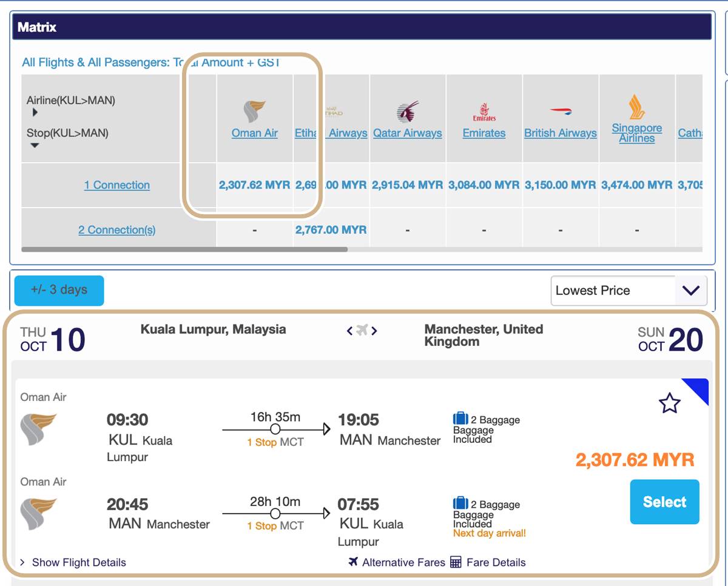Open the British Airways link
The height and width of the screenshot is (586, 728).
(x=561, y=133)
